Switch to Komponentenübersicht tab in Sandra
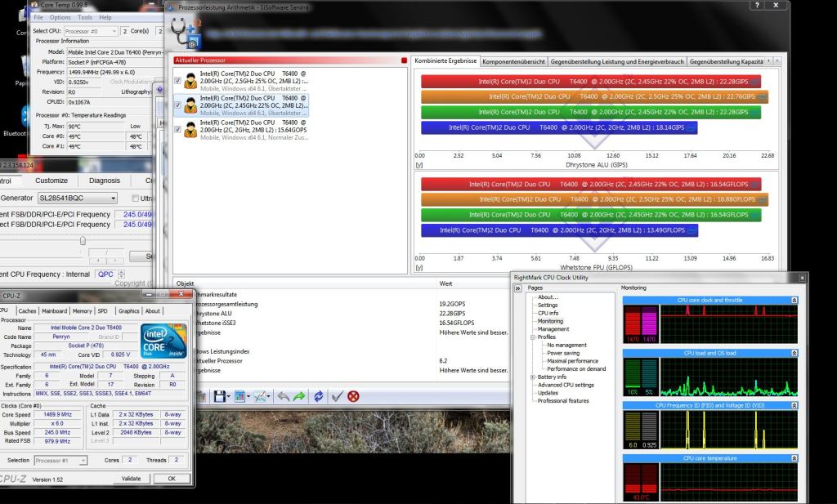 513,61
